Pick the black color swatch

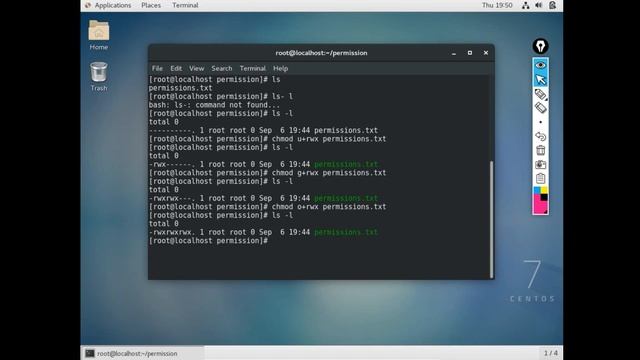[544, 198]
